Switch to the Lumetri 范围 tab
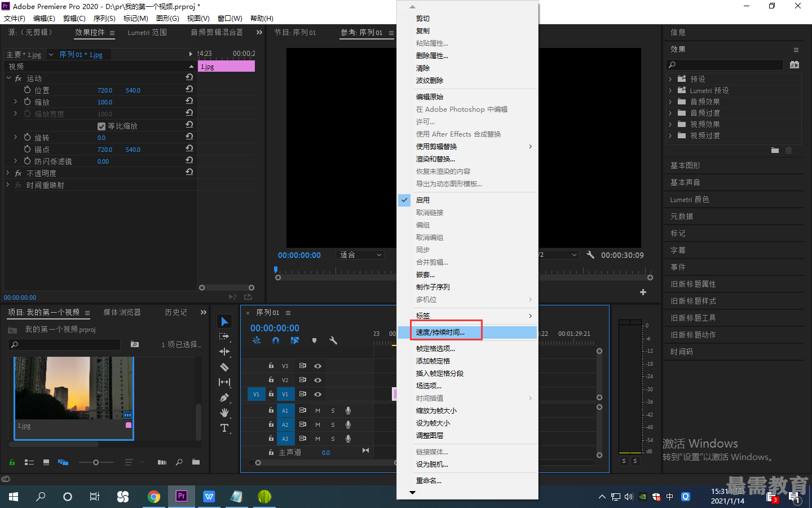Screen dimensions: 812x508 coord(147,33)
